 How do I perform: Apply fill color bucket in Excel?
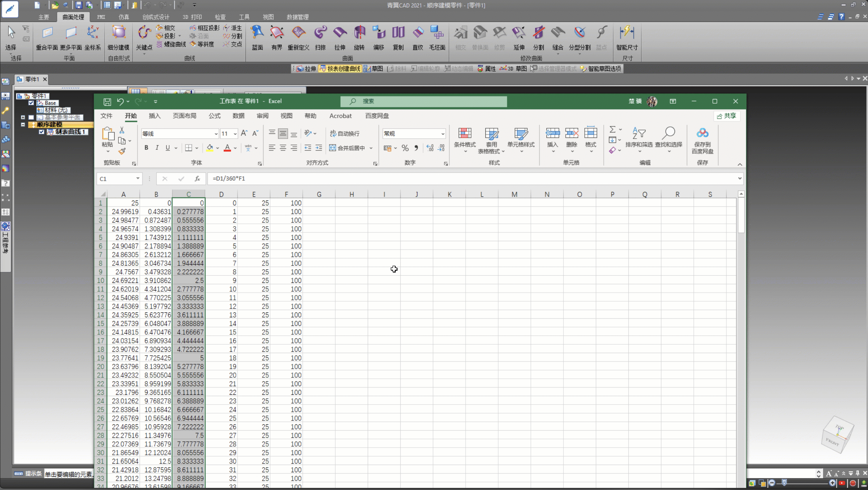pos(210,148)
